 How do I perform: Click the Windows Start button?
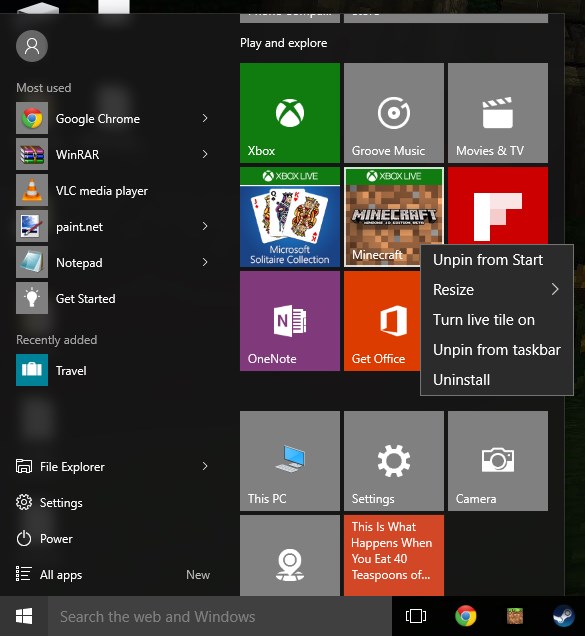tap(24, 616)
